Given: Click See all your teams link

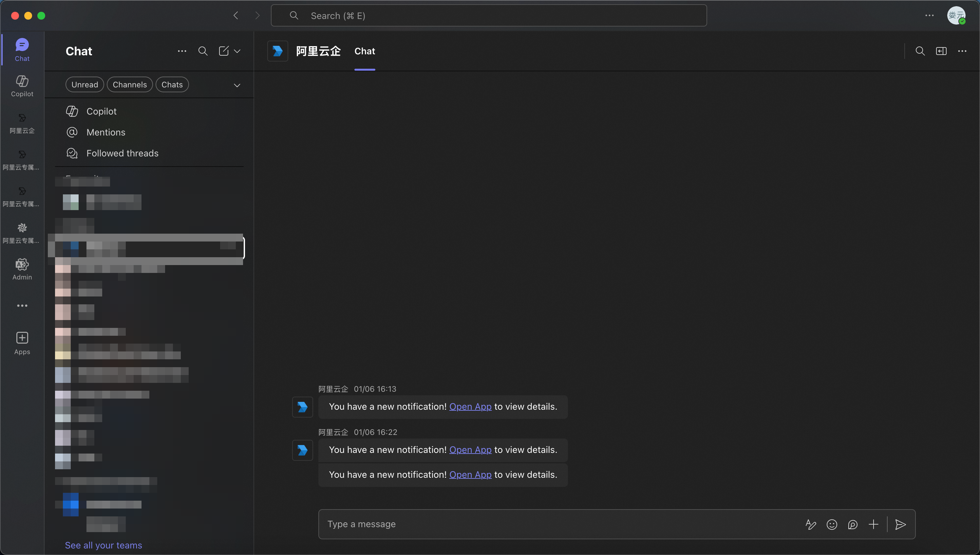Looking at the screenshot, I should [104, 545].
